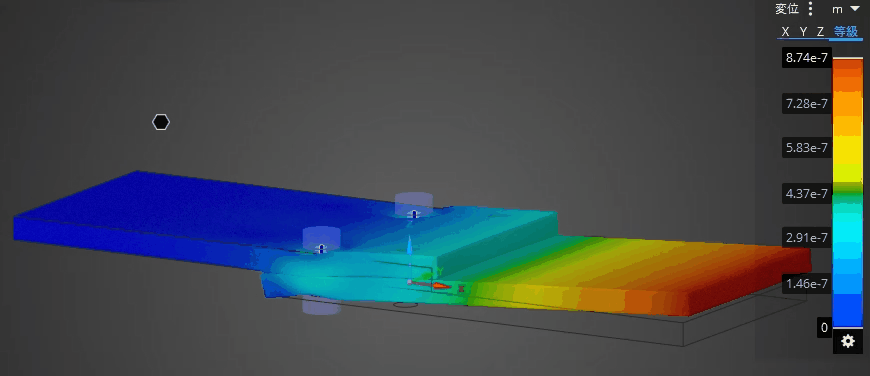
Task: Click the 0 minimum legend value
Action: [824, 328]
